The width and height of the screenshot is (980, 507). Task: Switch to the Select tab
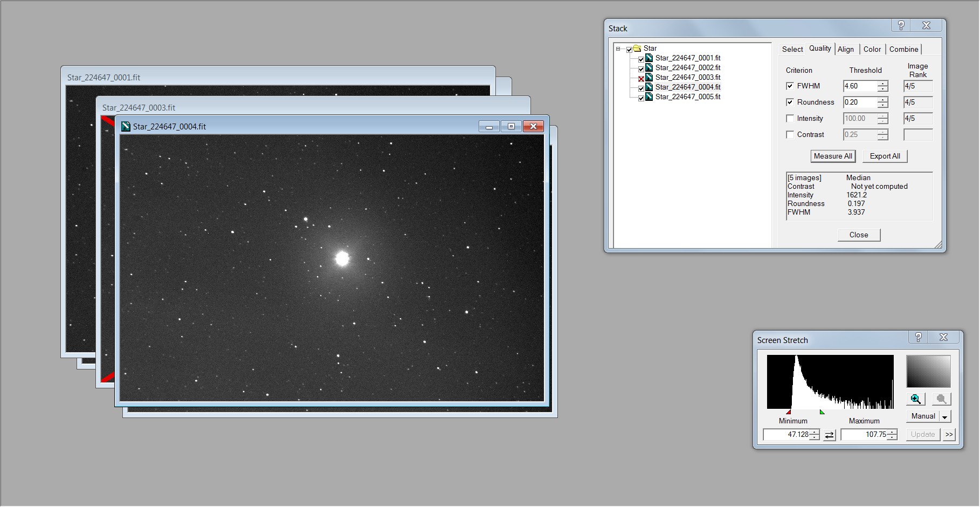(792, 49)
